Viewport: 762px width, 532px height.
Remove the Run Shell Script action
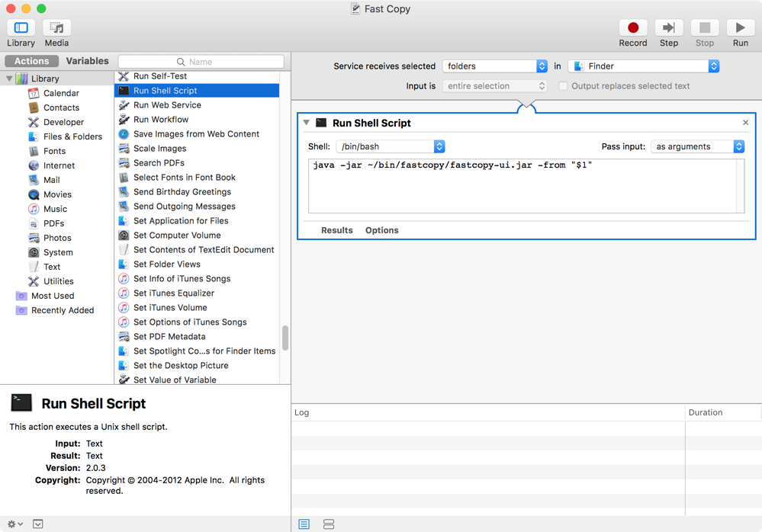click(745, 123)
